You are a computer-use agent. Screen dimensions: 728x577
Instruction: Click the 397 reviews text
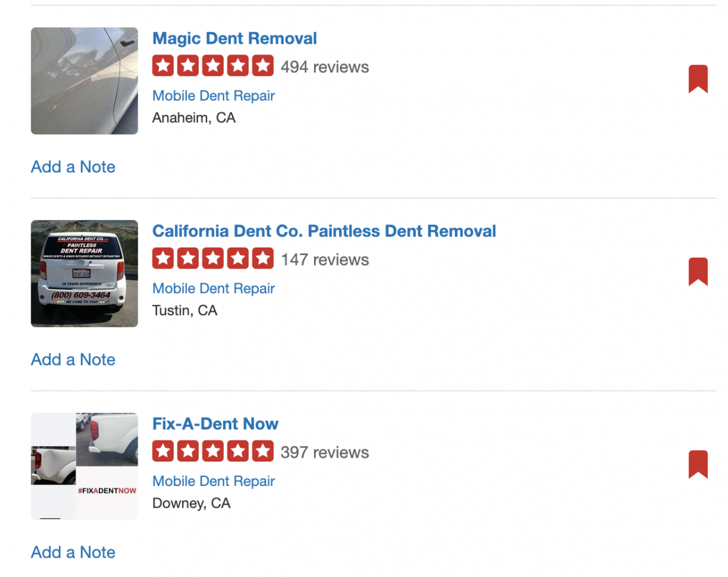click(x=325, y=452)
